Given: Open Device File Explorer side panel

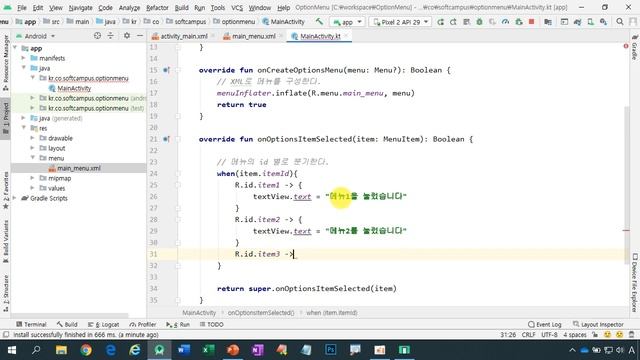Looking at the screenshot, I should (635, 283).
